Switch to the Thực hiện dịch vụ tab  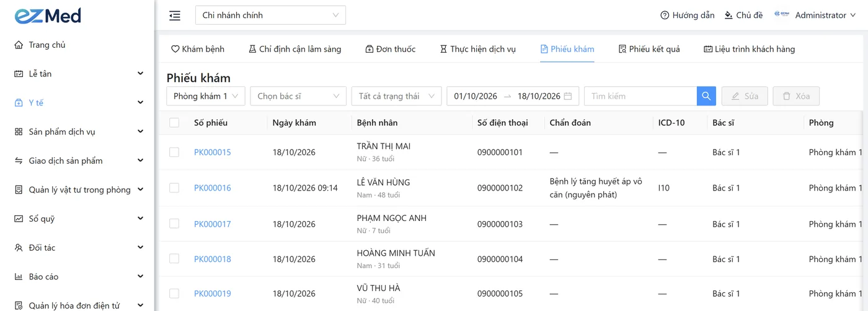click(477, 49)
